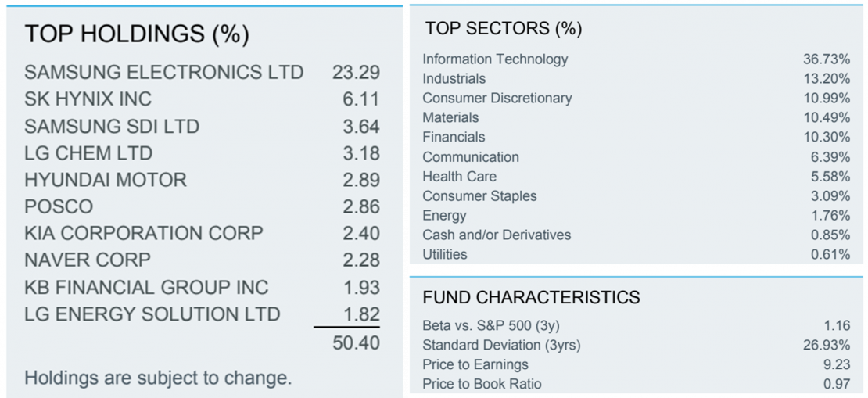Click the FUND CHARACTERISTICS heading
The width and height of the screenshot is (868, 398).
pos(531,298)
